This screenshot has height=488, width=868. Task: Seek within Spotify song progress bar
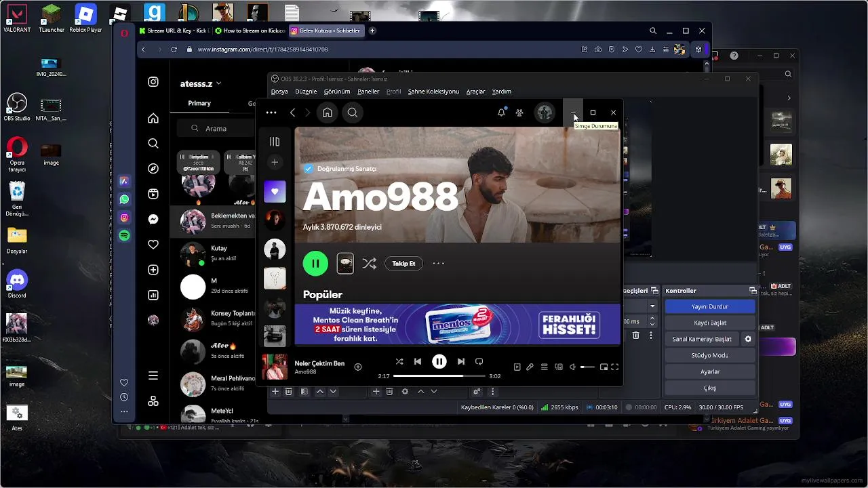(x=439, y=376)
